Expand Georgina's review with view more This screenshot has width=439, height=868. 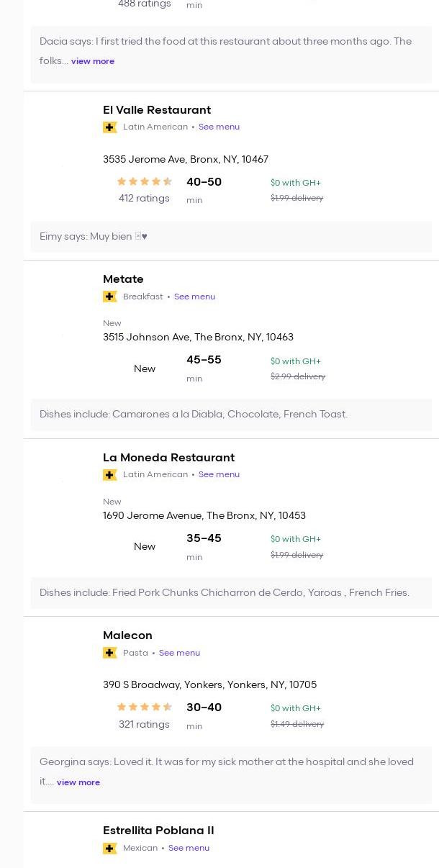(78, 782)
